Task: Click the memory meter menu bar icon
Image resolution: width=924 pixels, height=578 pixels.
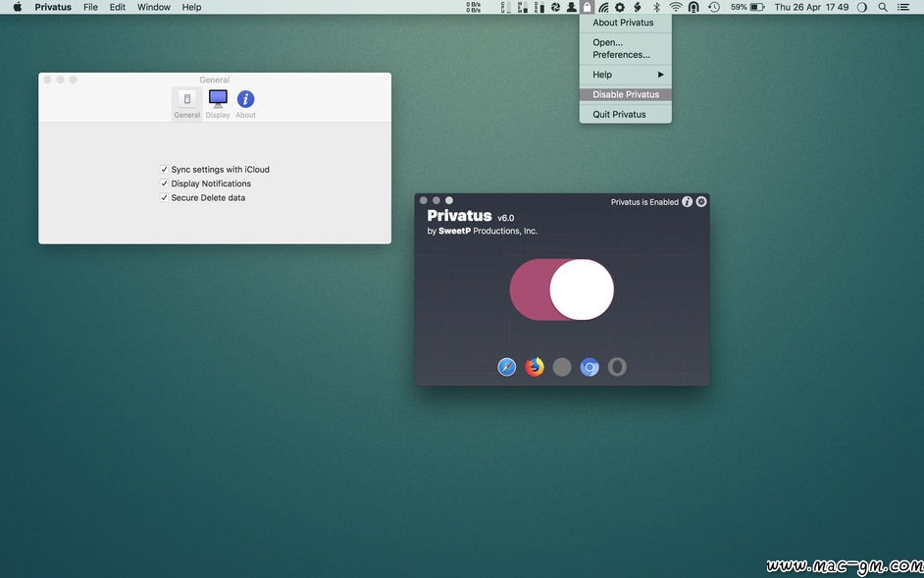Action: [x=522, y=7]
